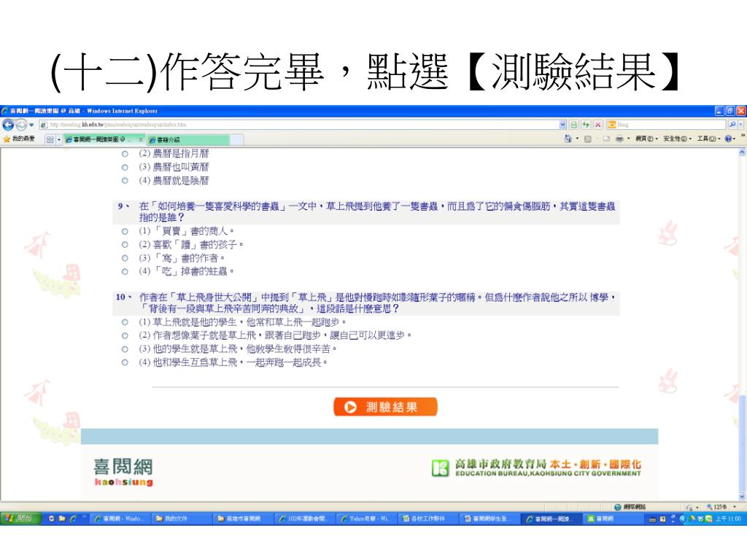This screenshot has width=747, height=560.
Task: Close the 喜閱網 tab with its X
Action: [x=141, y=139]
